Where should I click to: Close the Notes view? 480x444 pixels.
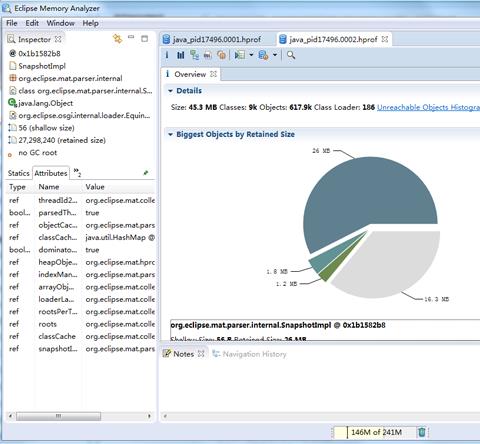tap(201, 354)
